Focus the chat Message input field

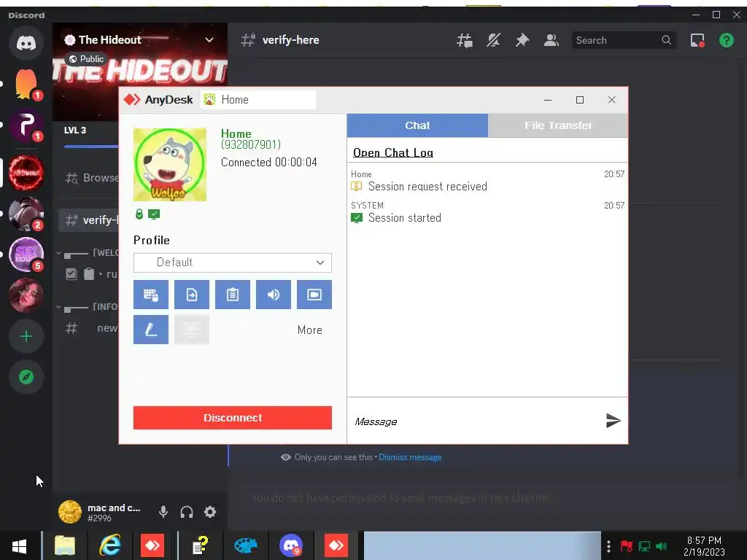tap(474, 421)
